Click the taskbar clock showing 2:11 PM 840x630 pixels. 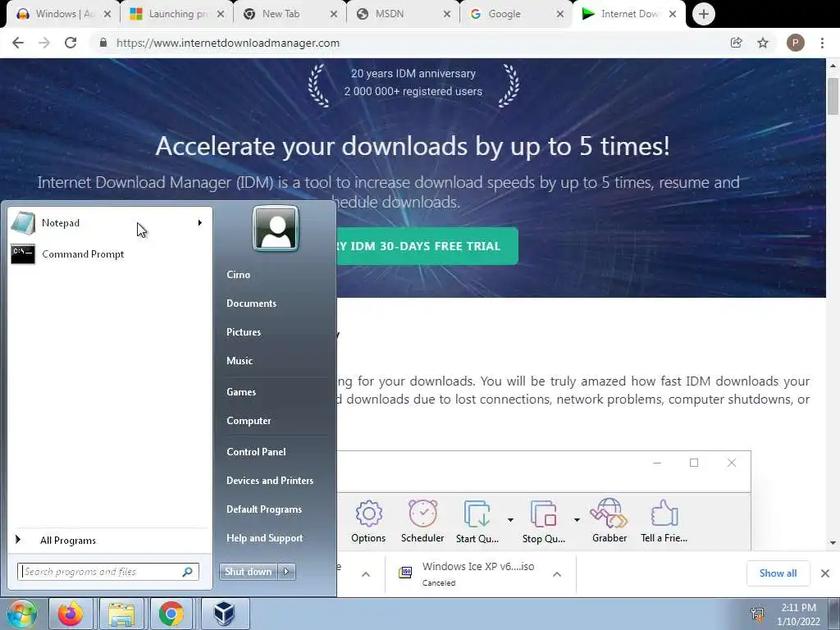[798, 614]
